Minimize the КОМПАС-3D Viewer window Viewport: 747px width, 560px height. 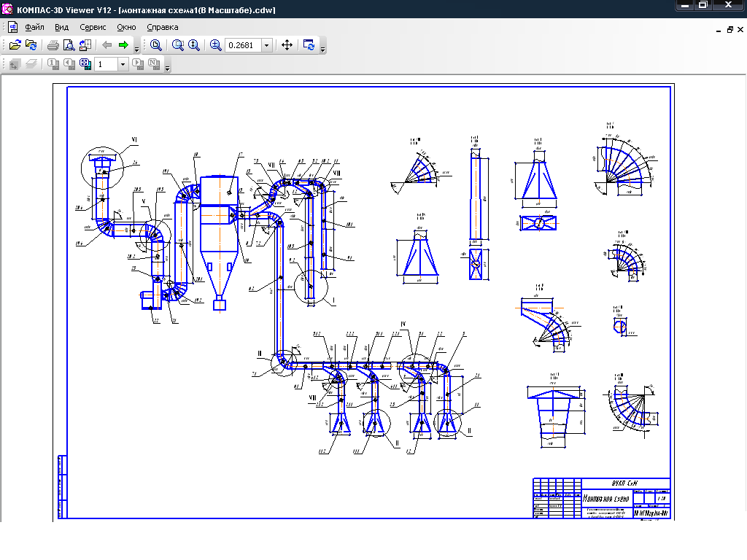point(684,5)
